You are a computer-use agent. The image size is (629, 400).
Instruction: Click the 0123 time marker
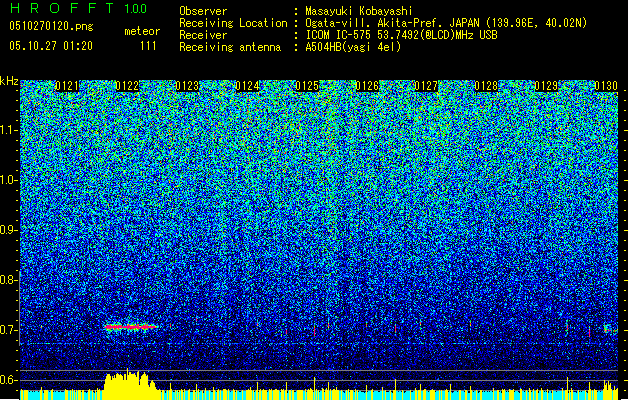coord(187,86)
